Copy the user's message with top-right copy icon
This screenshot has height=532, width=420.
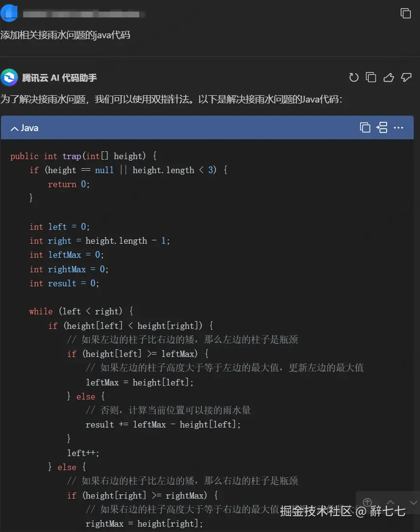pyautogui.click(x=406, y=13)
